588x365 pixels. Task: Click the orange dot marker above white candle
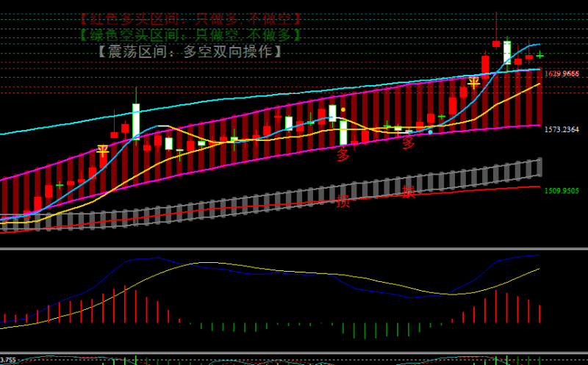tap(343, 110)
